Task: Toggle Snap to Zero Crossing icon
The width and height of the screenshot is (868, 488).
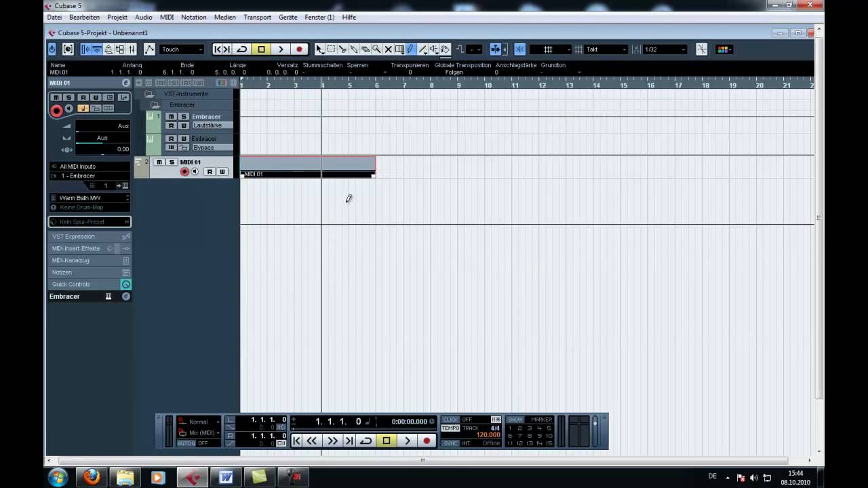Action: 702,49
